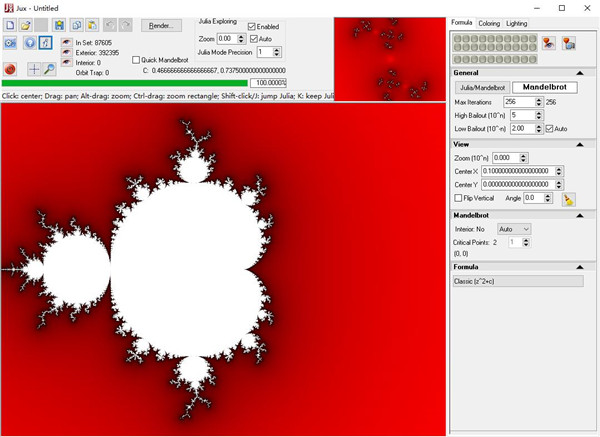Collapse the View section
600x437 pixels.
pos(591,144)
